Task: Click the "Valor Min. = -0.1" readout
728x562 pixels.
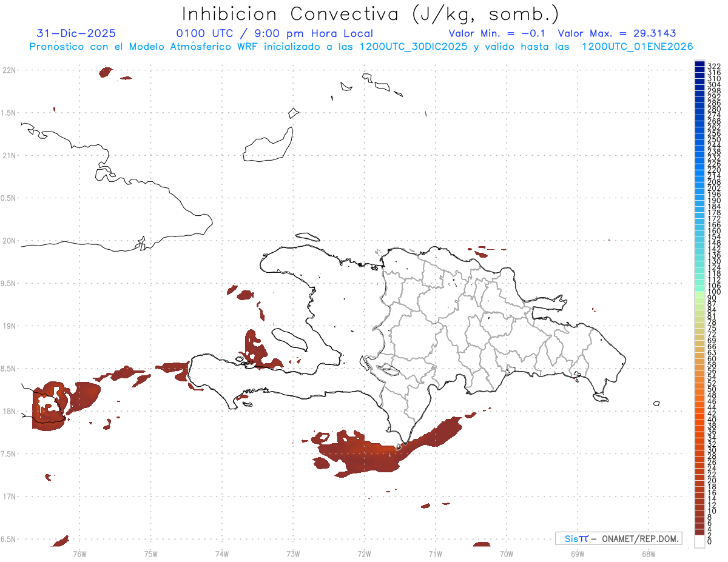Action: (497, 33)
